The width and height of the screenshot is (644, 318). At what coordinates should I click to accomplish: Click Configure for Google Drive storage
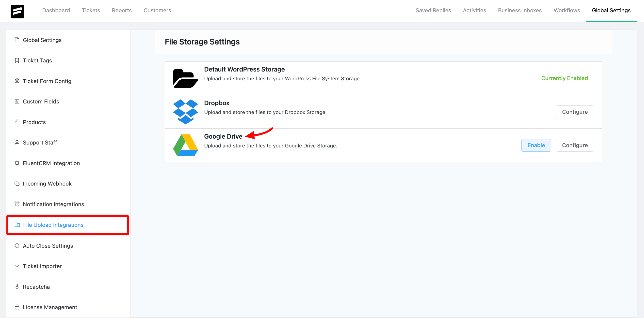(x=575, y=145)
